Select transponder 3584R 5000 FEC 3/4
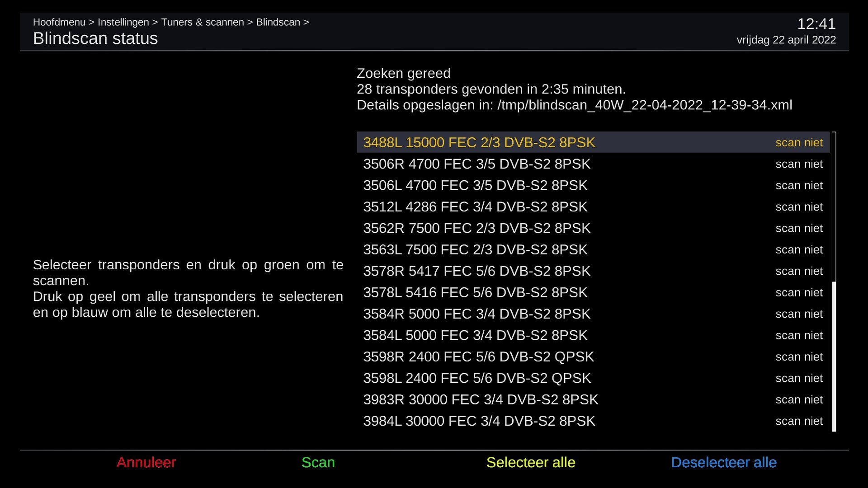This screenshot has width=868, height=488. tap(476, 314)
